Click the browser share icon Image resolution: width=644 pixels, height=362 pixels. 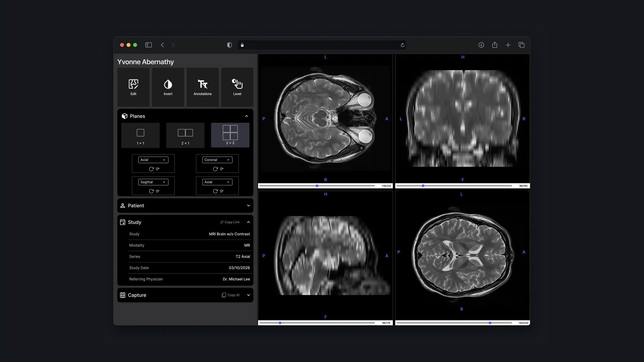click(495, 45)
